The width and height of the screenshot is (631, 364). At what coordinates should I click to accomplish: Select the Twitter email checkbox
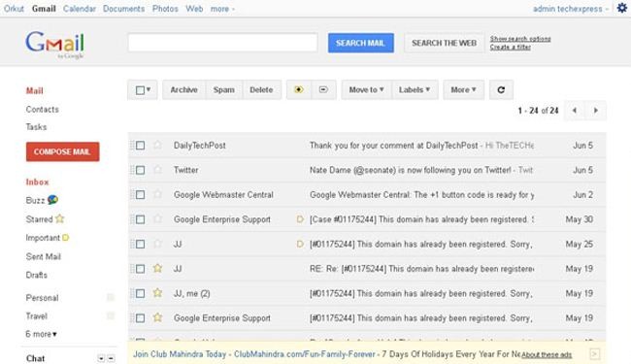click(x=140, y=170)
